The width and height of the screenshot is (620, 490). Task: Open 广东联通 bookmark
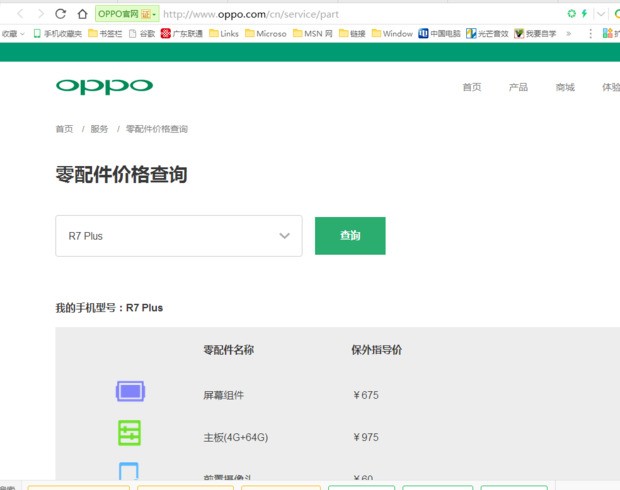tap(182, 34)
